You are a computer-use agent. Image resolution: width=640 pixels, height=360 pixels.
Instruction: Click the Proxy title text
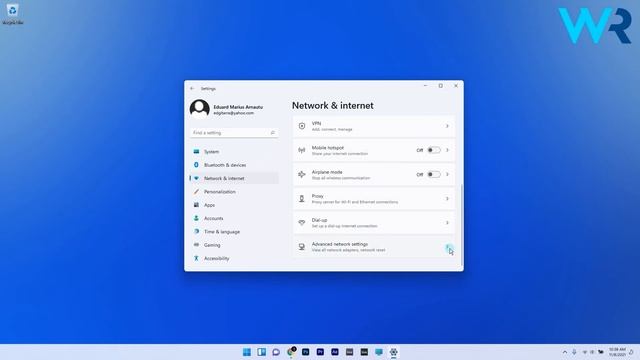tap(318, 196)
